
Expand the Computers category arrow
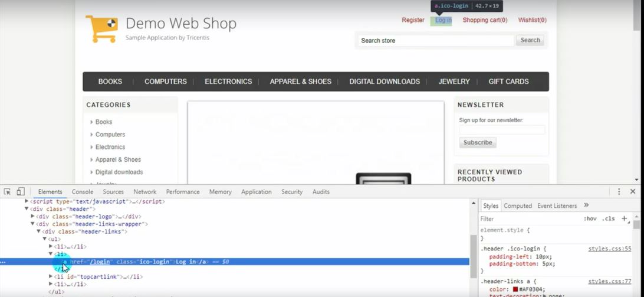coord(91,135)
